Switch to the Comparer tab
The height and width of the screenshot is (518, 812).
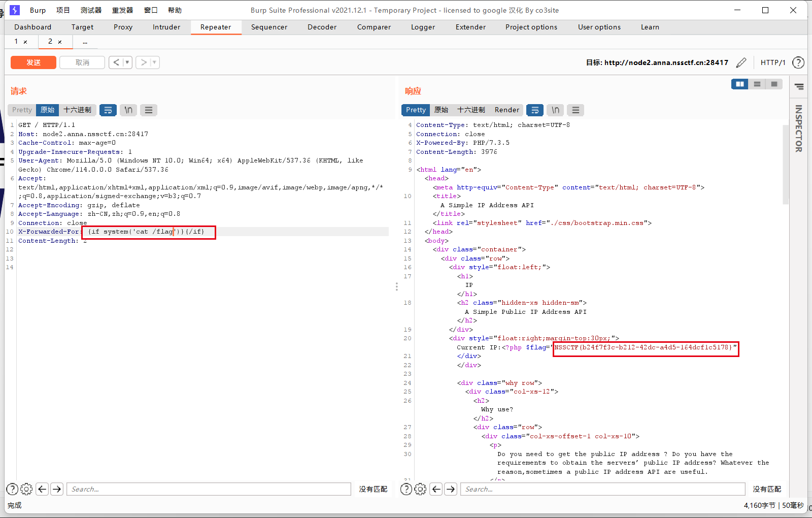tap(374, 27)
